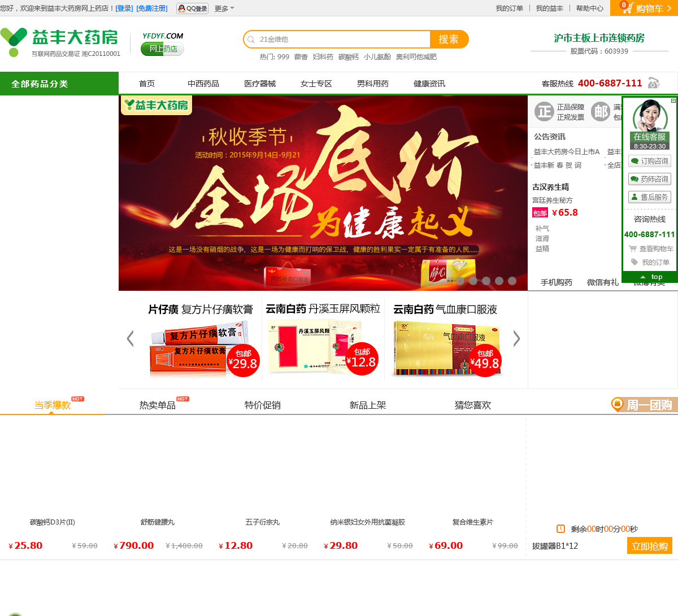
Task: Show next product in carousel
Action: click(x=516, y=338)
